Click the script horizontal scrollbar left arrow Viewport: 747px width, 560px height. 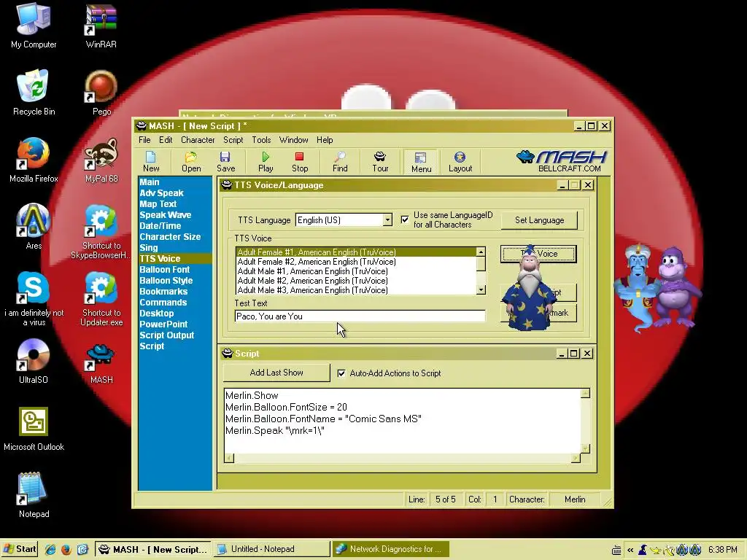point(229,458)
